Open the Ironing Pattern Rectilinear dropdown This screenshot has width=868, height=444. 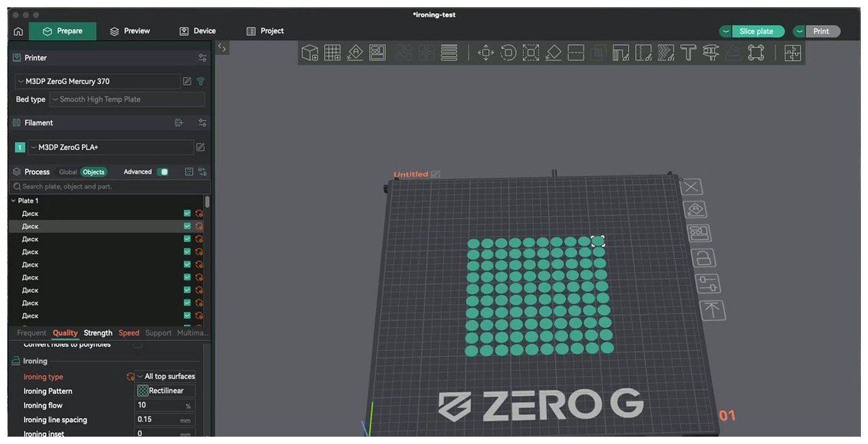(165, 391)
